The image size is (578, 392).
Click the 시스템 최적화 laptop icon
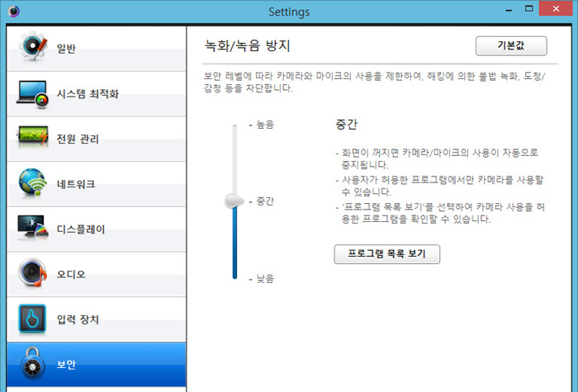[x=32, y=94]
